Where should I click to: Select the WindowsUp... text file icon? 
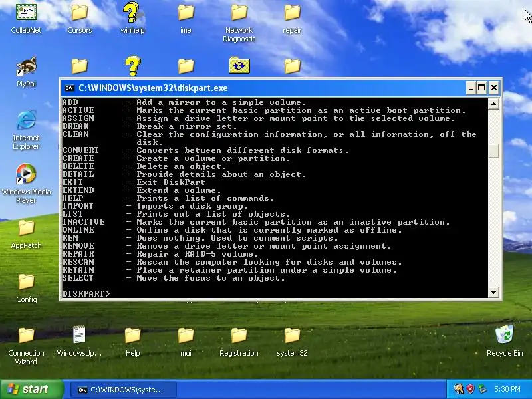[79, 341]
